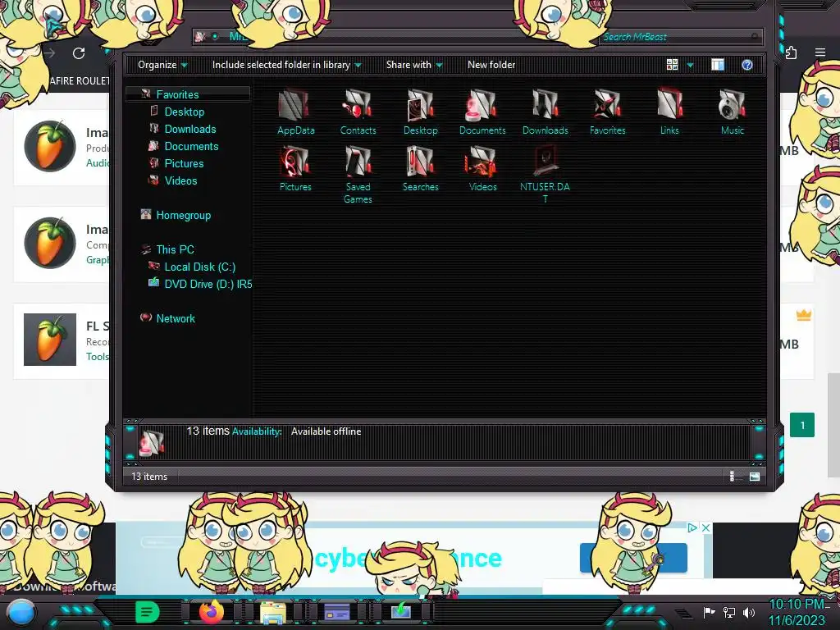Select the Desktop folder in file pane

[x=421, y=112]
